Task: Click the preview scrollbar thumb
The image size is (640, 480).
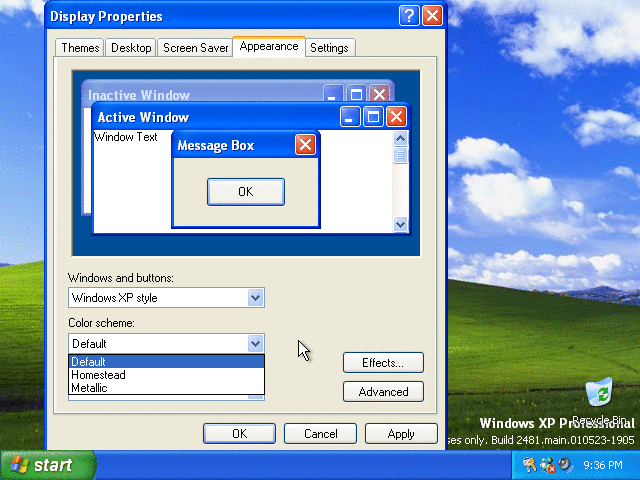Action: click(400, 156)
